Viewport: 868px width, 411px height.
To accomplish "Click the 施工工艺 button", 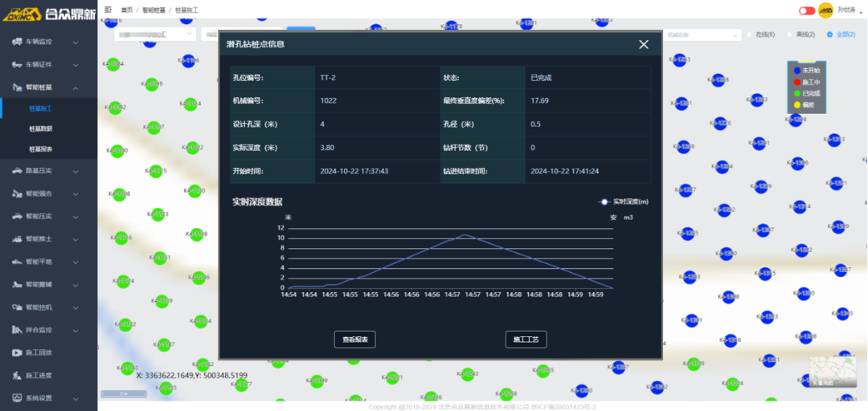I will coord(526,340).
